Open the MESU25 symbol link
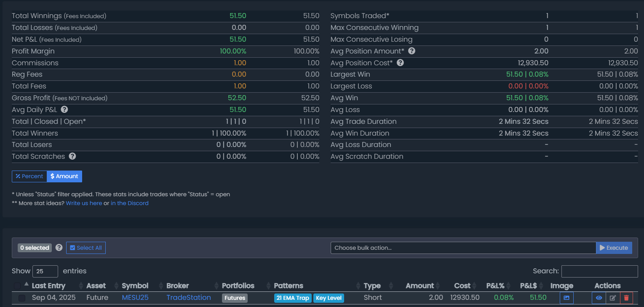Image resolution: width=644 pixels, height=307 pixels. pos(135,298)
